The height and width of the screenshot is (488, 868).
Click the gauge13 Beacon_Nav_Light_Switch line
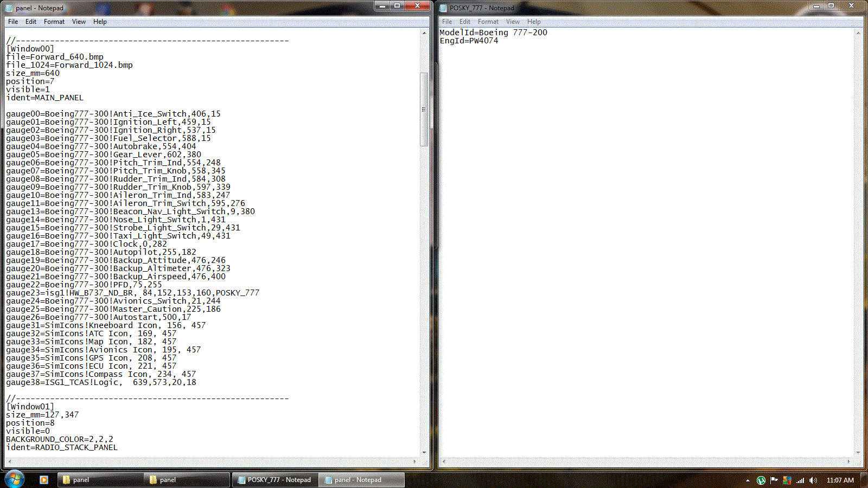click(x=130, y=211)
